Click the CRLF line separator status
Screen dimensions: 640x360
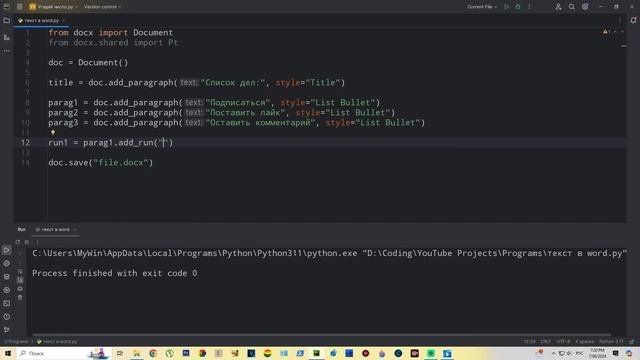(x=545, y=342)
